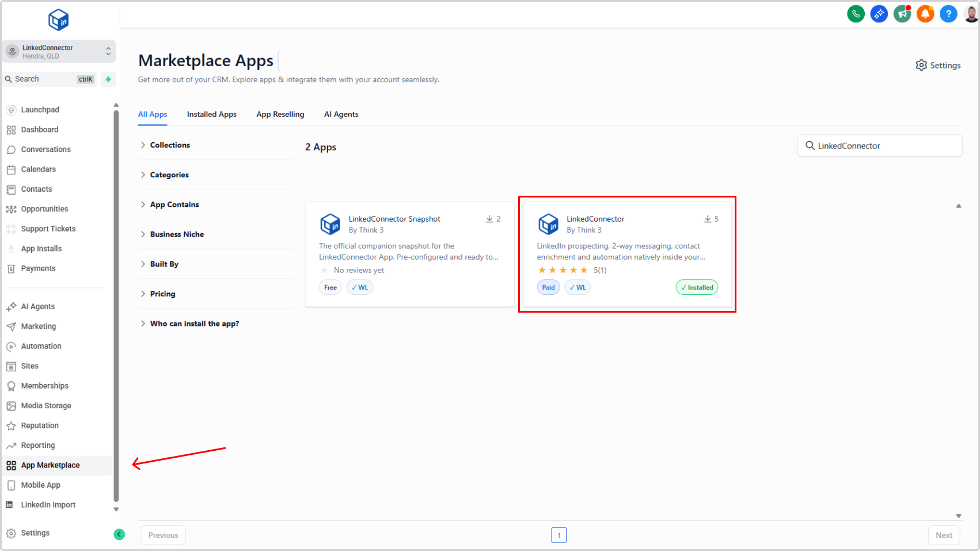Click the blue help question mark icon
This screenshot has height=551, width=980.
click(948, 14)
